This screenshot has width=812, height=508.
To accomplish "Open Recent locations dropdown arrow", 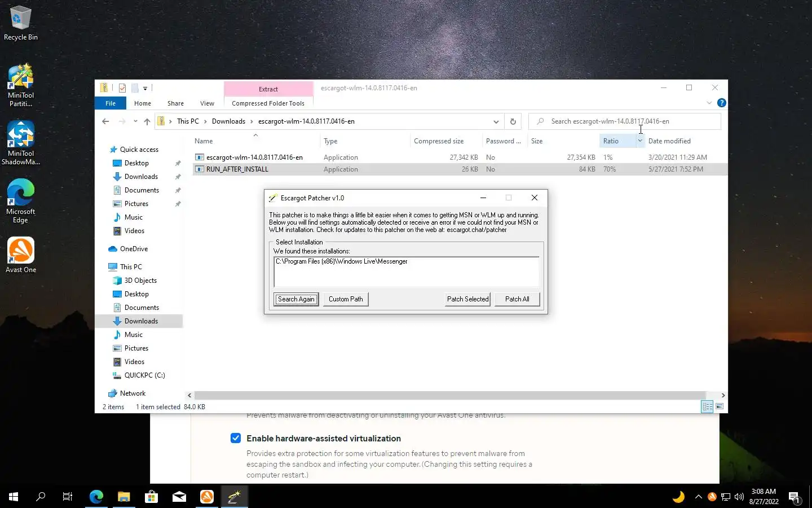I will pyautogui.click(x=135, y=121).
